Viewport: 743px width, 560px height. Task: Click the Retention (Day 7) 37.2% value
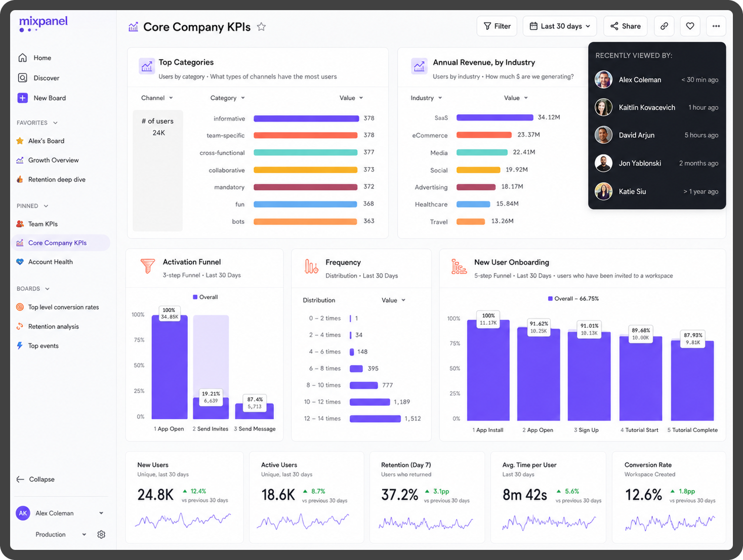click(399, 495)
